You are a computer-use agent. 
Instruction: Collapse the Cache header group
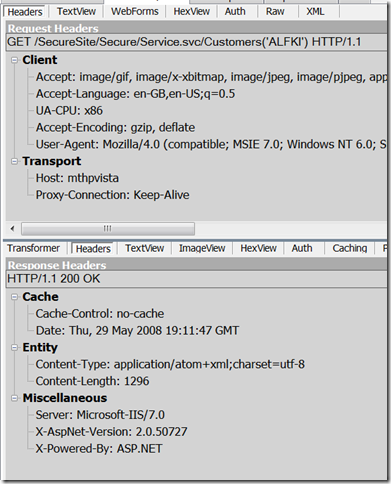14,297
